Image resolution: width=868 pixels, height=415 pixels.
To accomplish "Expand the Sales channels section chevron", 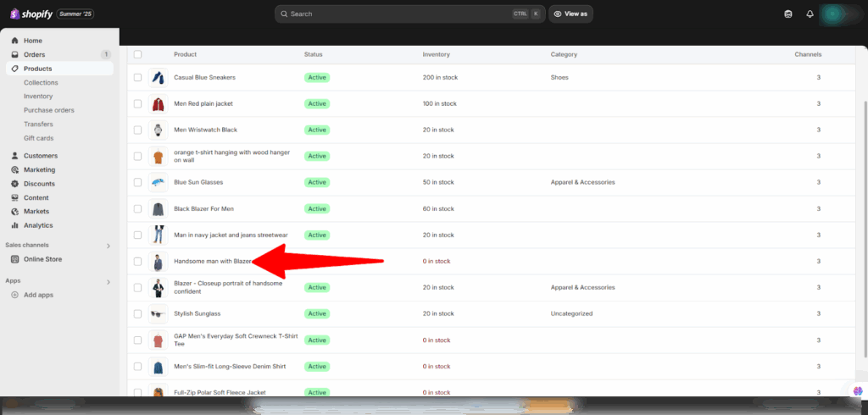I will 108,246.
